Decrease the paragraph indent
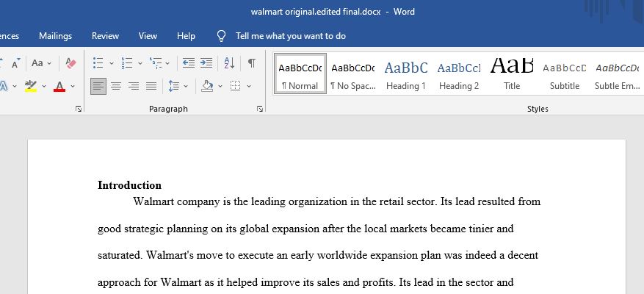644x294 pixels. tap(189, 63)
